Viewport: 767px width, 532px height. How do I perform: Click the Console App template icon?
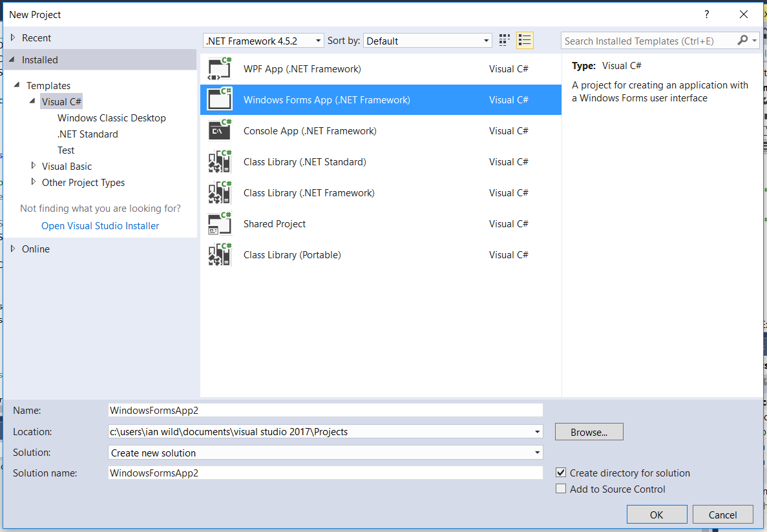pyautogui.click(x=220, y=131)
